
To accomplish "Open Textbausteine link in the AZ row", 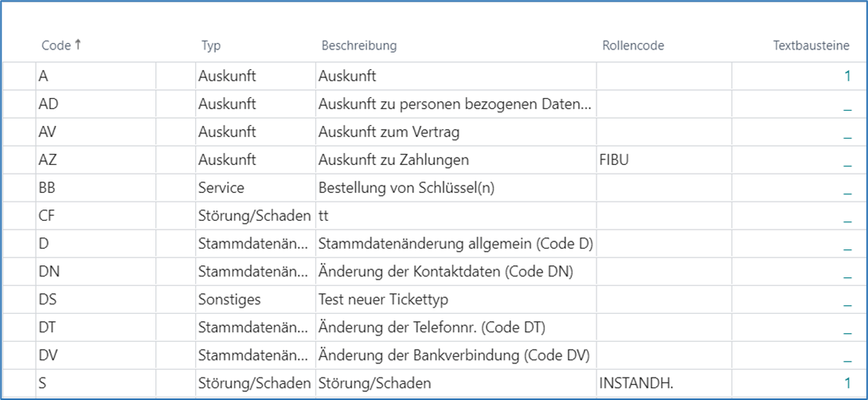I will pyautogui.click(x=847, y=161).
